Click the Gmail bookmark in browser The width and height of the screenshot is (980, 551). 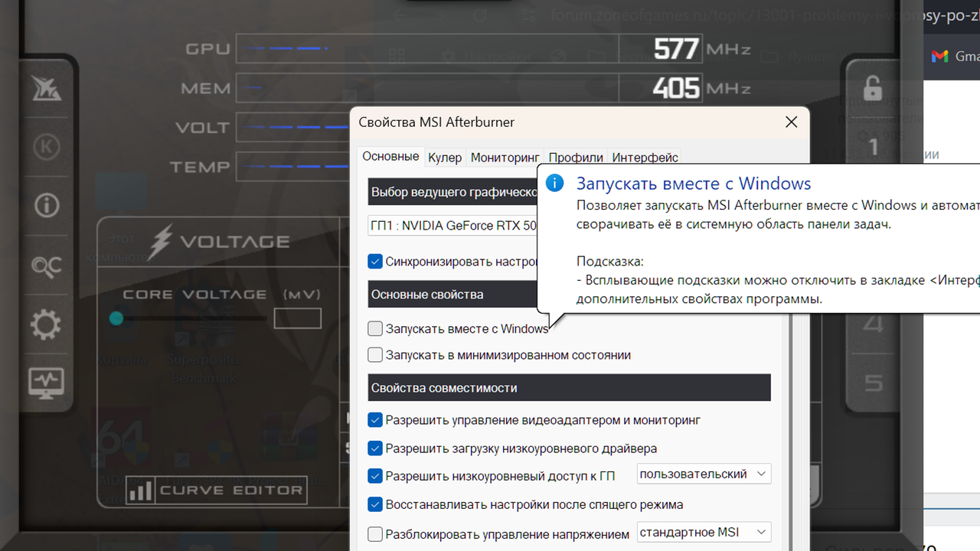point(955,57)
